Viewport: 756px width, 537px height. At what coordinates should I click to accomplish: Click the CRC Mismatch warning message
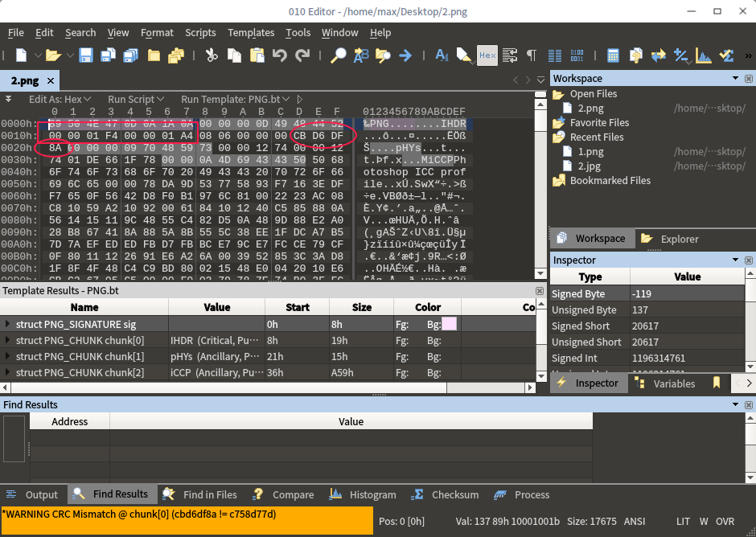(141, 514)
